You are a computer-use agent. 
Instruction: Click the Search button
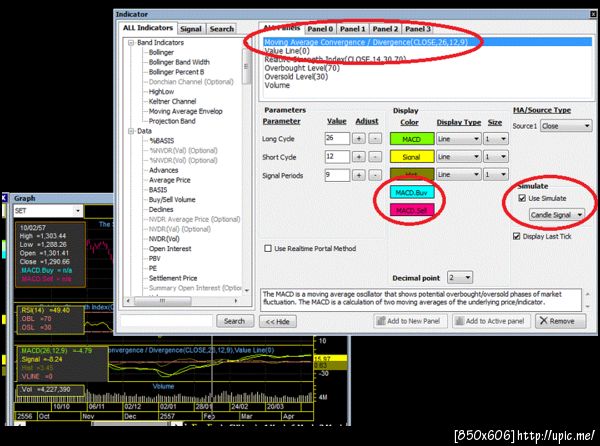tap(235, 321)
